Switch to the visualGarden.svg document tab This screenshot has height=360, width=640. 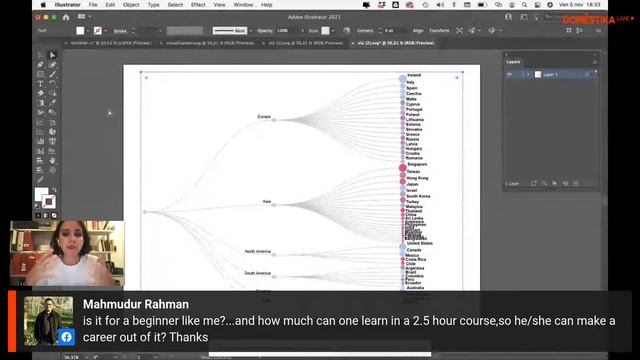pyautogui.click(x=209, y=43)
